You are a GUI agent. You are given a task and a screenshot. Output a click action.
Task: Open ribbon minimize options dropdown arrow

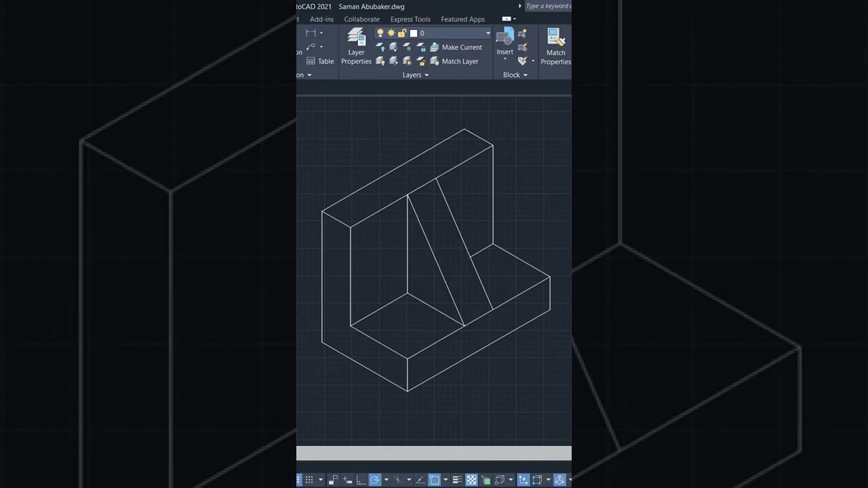click(514, 19)
